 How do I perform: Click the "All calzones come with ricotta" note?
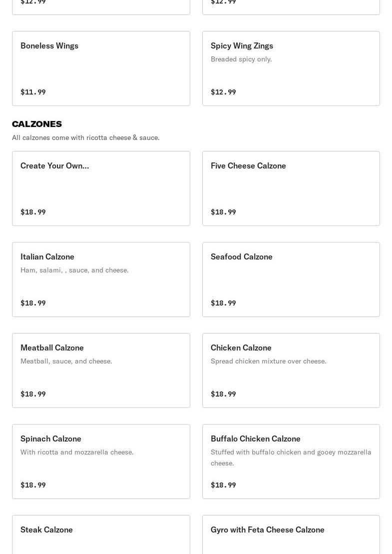86,137
